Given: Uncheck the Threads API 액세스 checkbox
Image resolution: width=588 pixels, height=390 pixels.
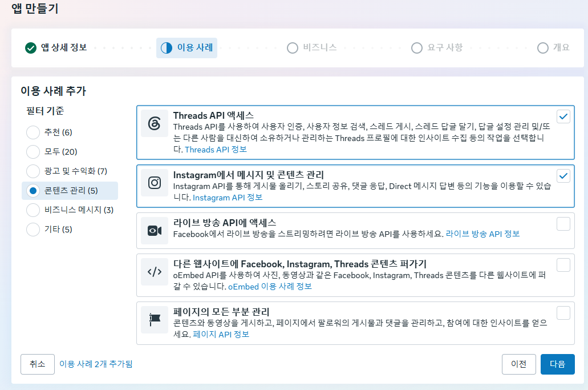Looking at the screenshot, I should point(563,116).
